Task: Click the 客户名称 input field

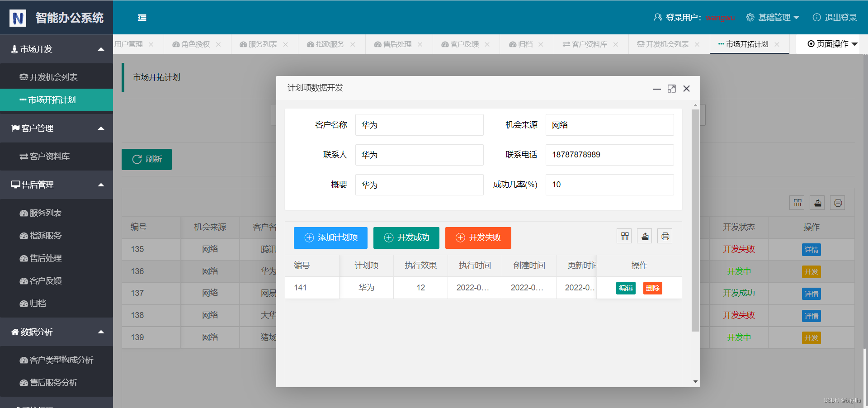Action: [420, 125]
